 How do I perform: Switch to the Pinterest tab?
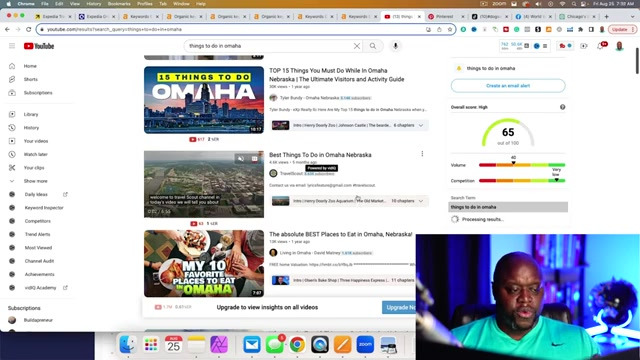pyautogui.click(x=444, y=16)
